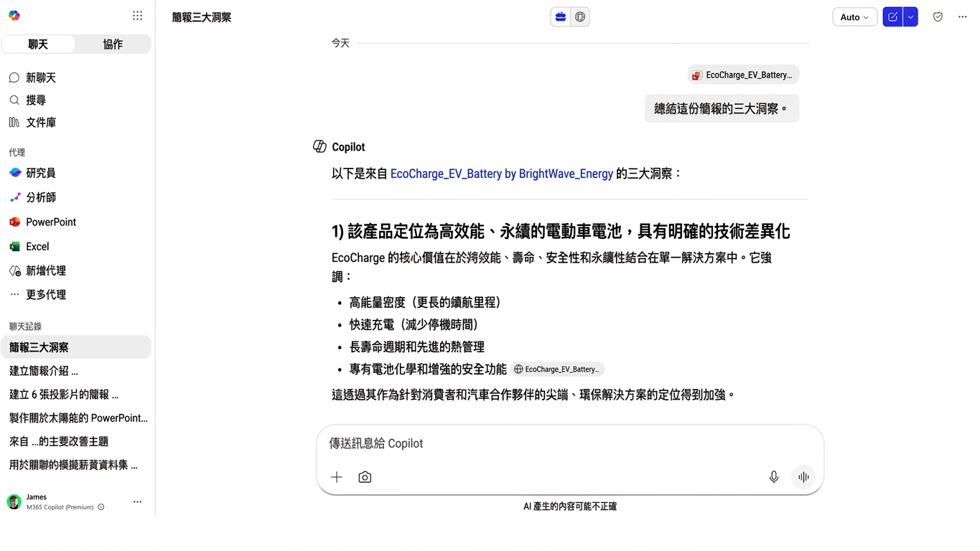Open James account profile
This screenshot has width=980, height=551.
click(55, 501)
